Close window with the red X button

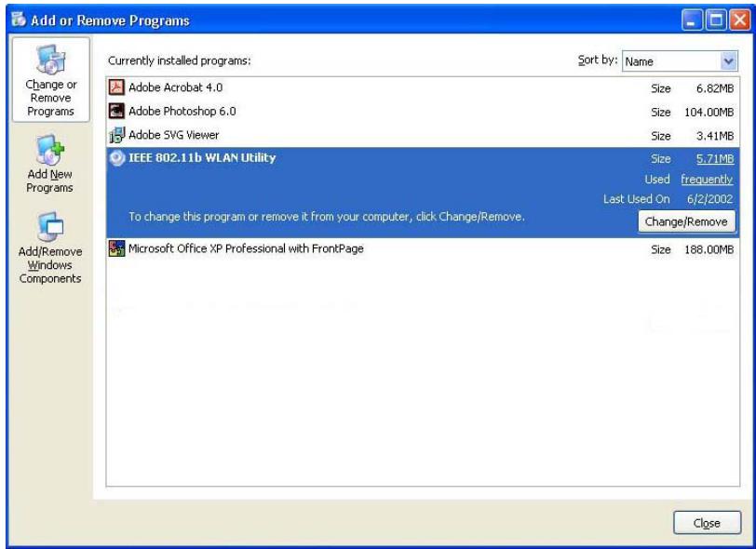coord(739,20)
